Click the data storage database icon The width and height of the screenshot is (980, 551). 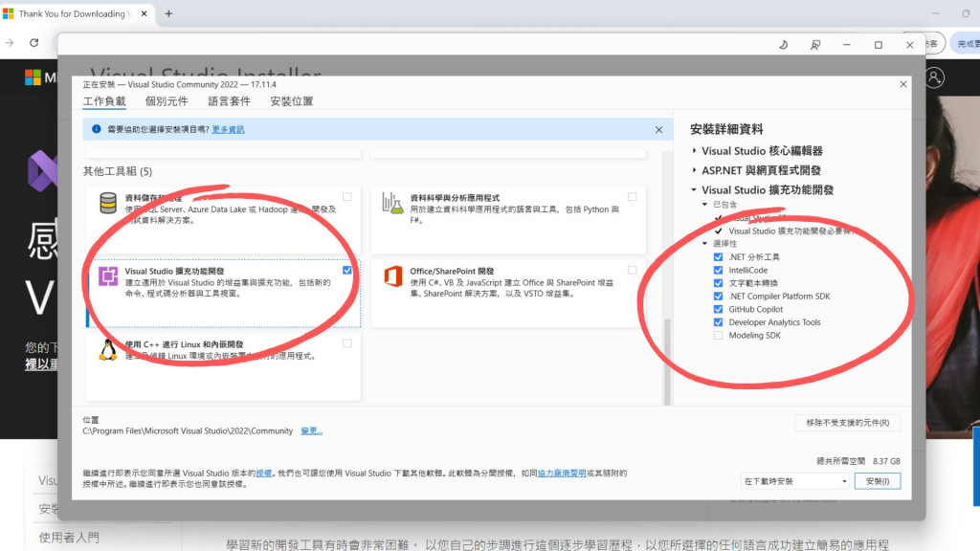click(x=108, y=203)
